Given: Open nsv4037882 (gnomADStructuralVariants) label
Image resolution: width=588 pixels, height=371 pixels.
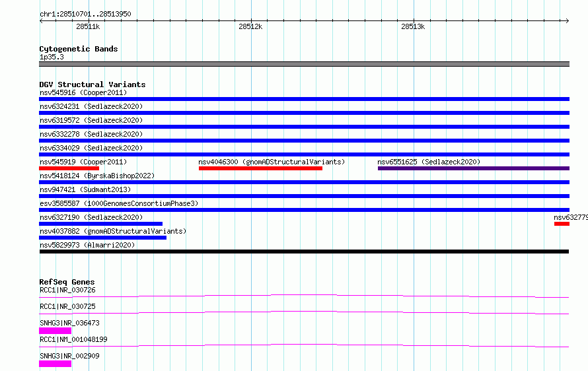Looking at the screenshot, I should (113, 231).
